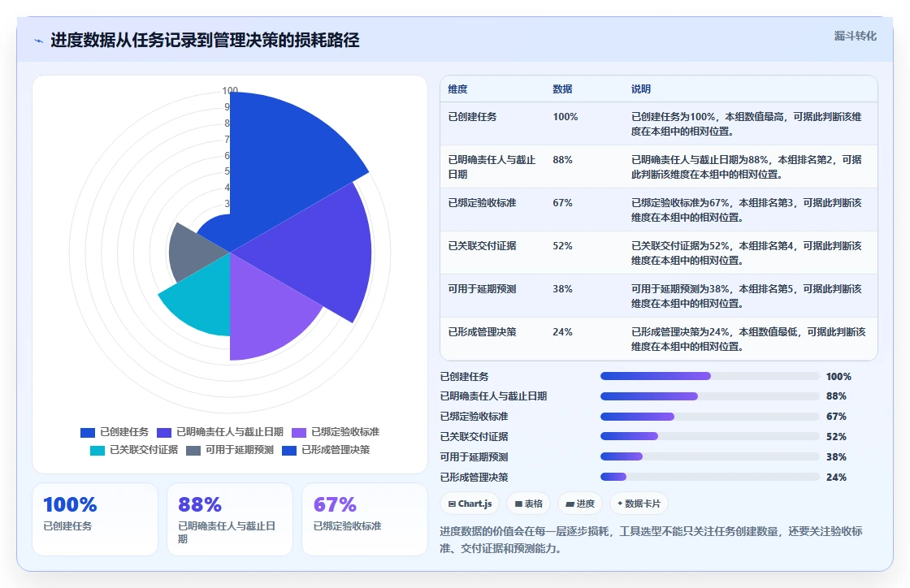Open the 88% stat card
910x588 pixels.
coord(230,519)
